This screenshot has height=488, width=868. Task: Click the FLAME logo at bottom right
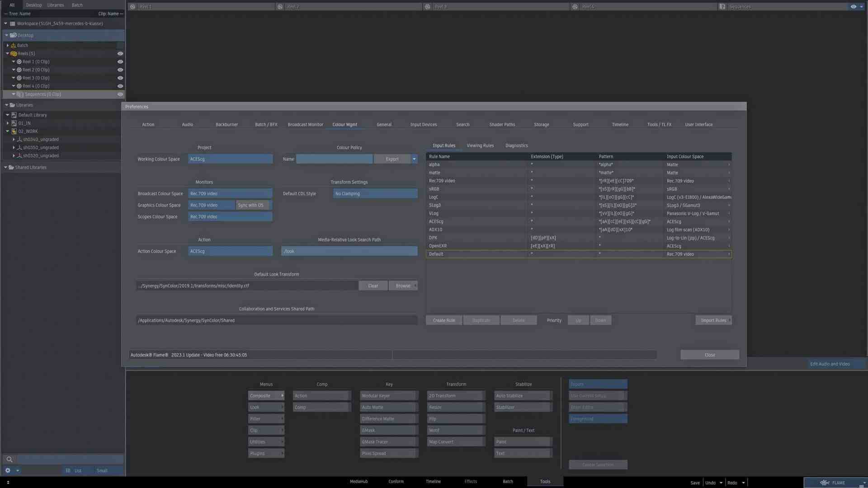pyautogui.click(x=826, y=483)
